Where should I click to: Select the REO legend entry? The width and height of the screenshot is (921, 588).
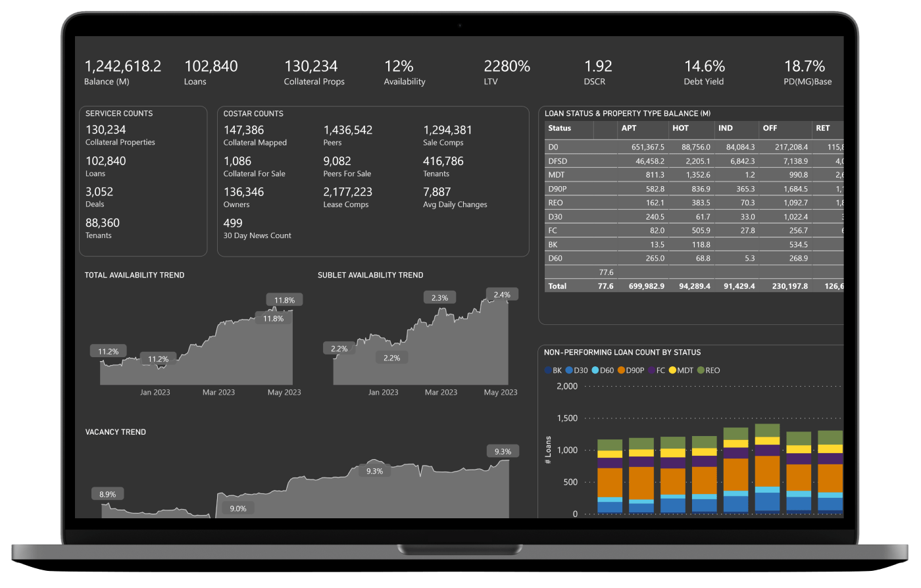[x=701, y=370]
